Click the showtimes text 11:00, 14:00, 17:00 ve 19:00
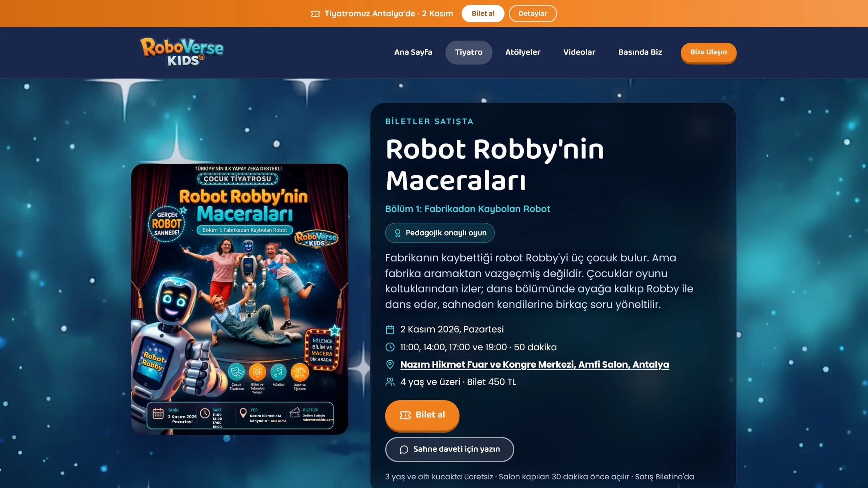The width and height of the screenshot is (868, 488). [453, 347]
